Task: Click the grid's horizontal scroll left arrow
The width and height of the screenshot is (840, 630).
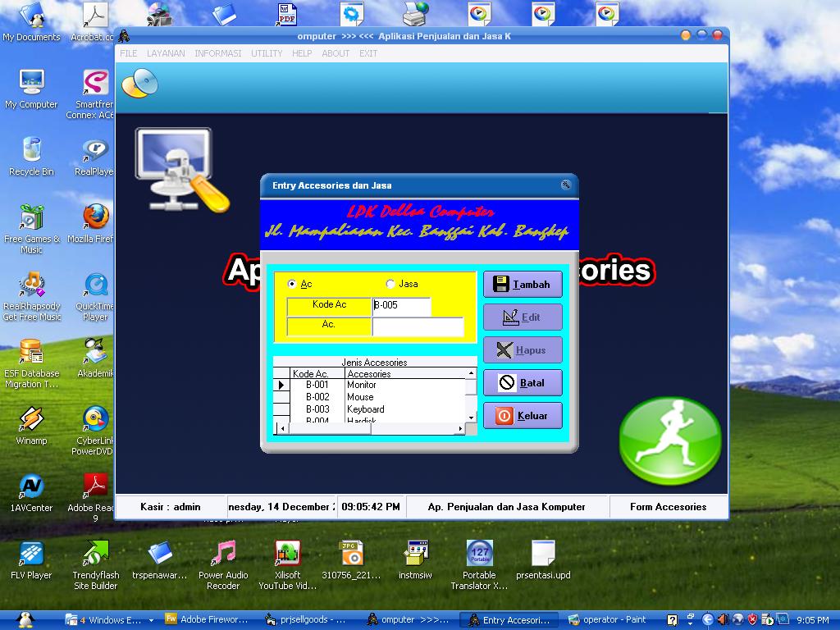Action: pos(282,428)
